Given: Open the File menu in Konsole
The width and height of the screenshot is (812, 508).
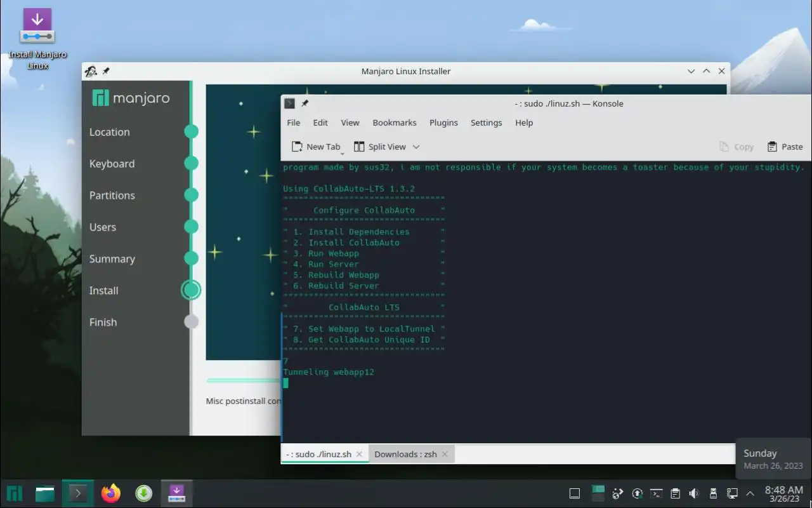Looking at the screenshot, I should [x=294, y=123].
